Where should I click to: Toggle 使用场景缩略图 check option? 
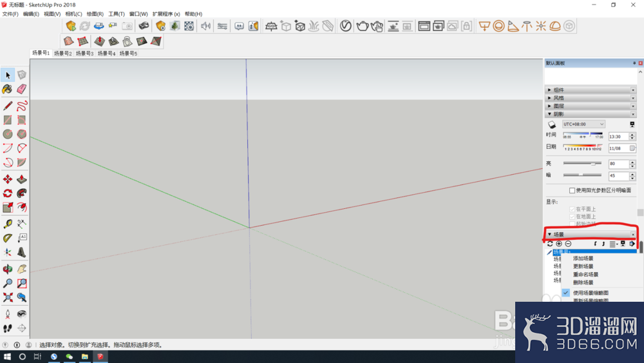(x=591, y=293)
